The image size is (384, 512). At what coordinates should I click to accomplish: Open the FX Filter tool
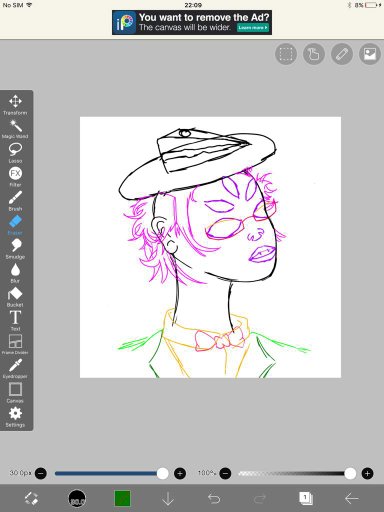click(15, 177)
